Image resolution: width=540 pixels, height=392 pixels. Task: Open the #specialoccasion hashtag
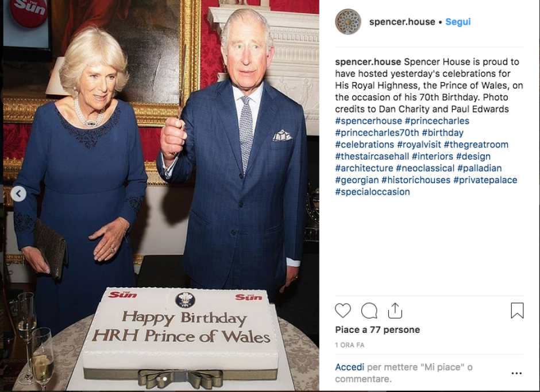pos(372,192)
